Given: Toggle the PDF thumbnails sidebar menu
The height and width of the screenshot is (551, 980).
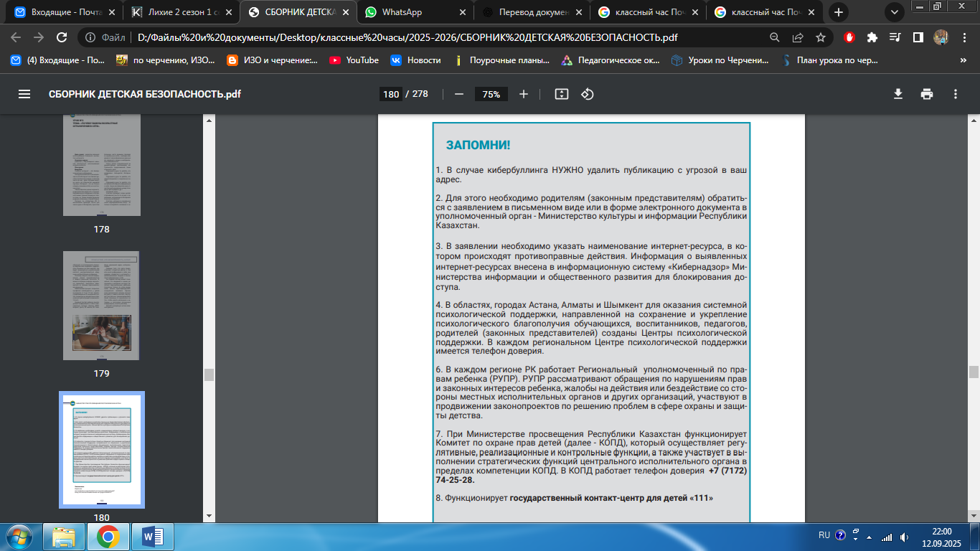Looking at the screenshot, I should [x=24, y=94].
